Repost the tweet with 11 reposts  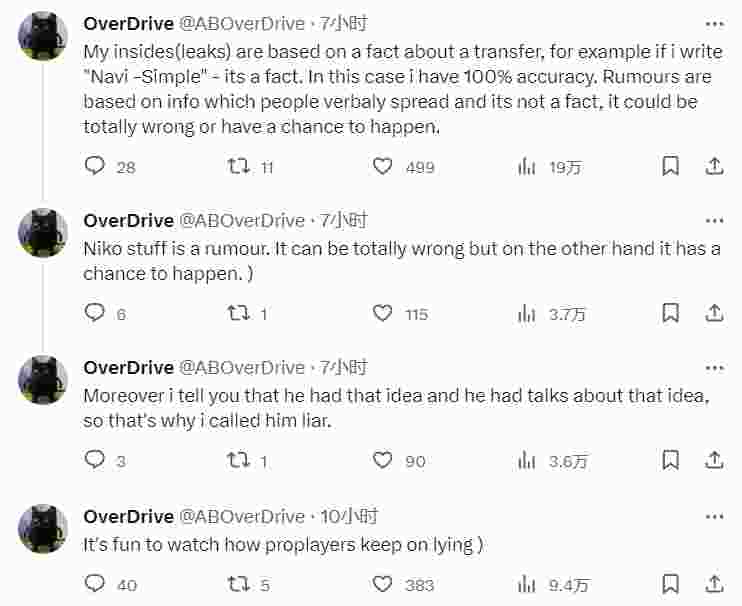[x=240, y=166]
